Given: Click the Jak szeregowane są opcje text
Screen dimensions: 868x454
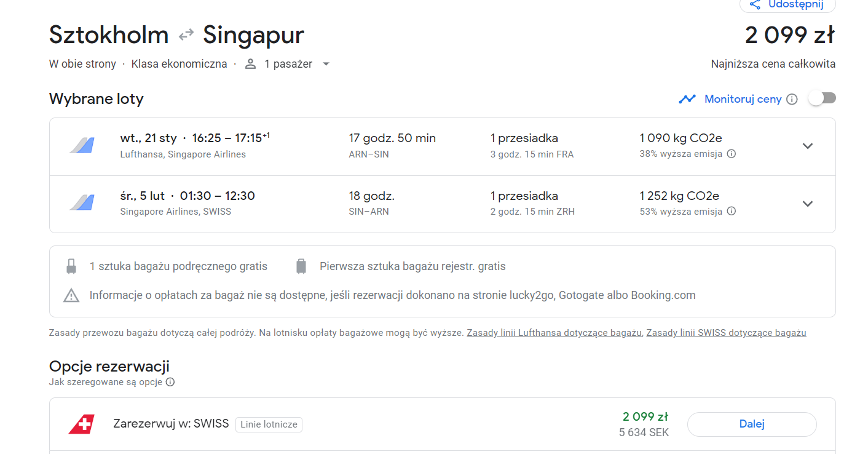Looking at the screenshot, I should point(106,382).
